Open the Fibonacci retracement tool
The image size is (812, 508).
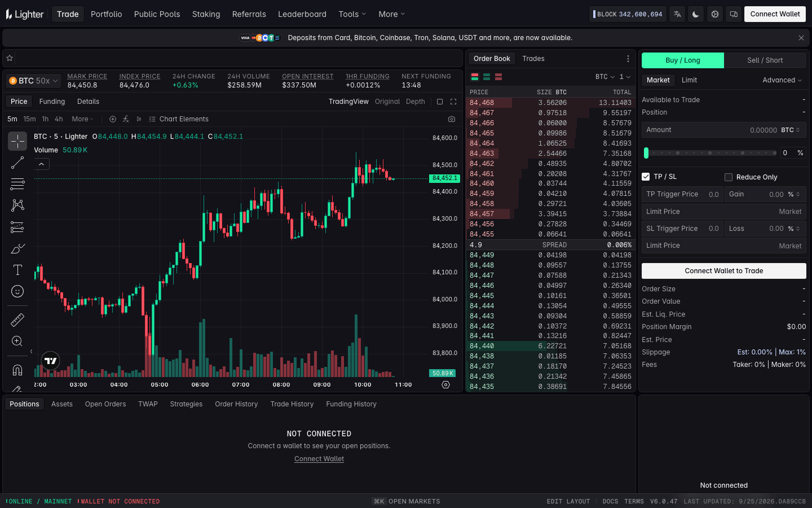(17, 184)
